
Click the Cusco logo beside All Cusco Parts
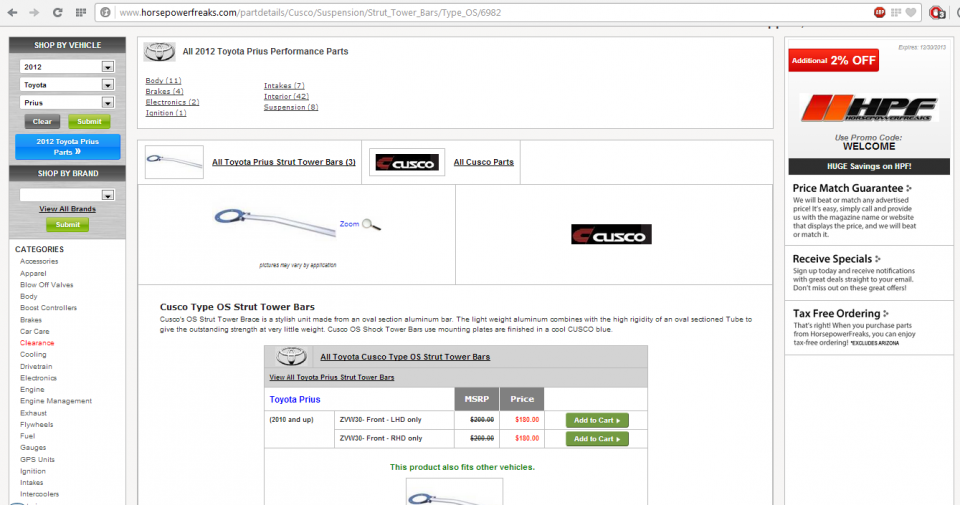point(406,162)
